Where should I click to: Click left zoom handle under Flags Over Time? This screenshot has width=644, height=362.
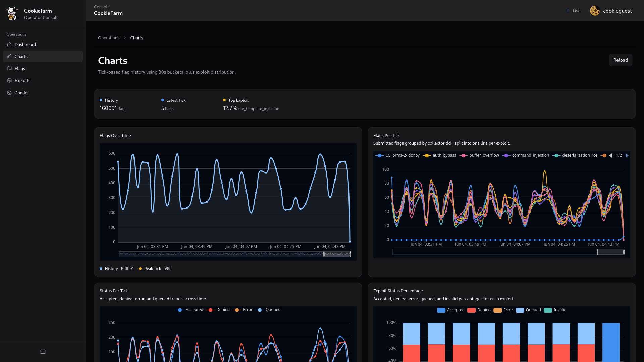(324, 254)
